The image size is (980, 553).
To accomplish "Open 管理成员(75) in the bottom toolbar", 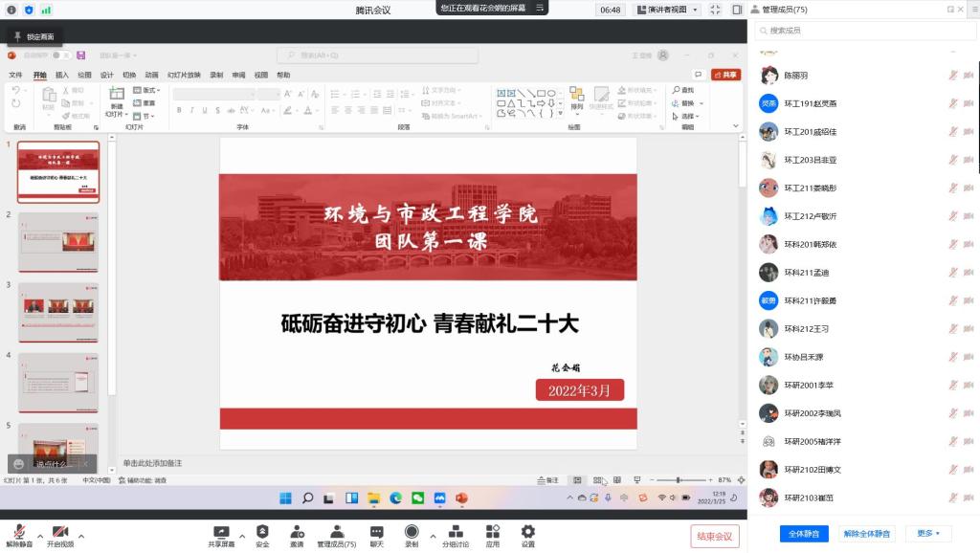I will (336, 532).
